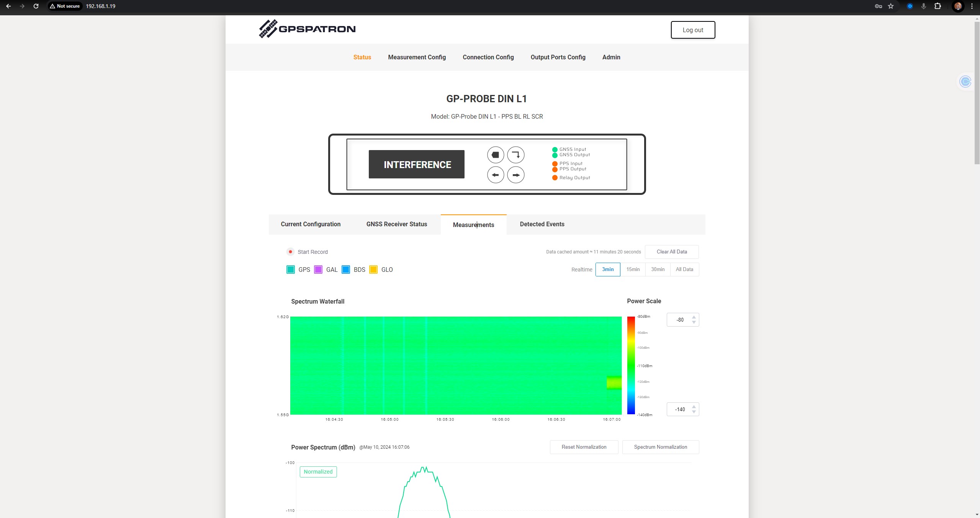Image resolution: width=980 pixels, height=518 pixels.
Task: Click the Relay Output status indicator
Action: [555, 178]
